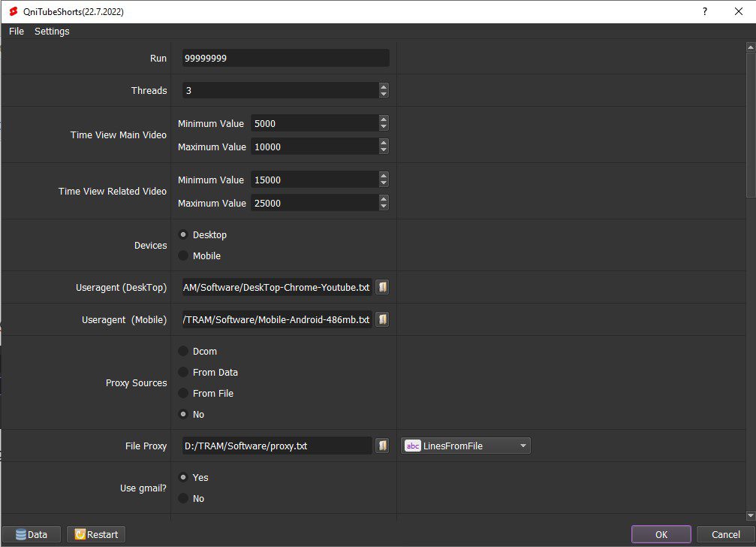Increase Main Video Minimum Value
This screenshot has width=756, height=547.
(384, 119)
